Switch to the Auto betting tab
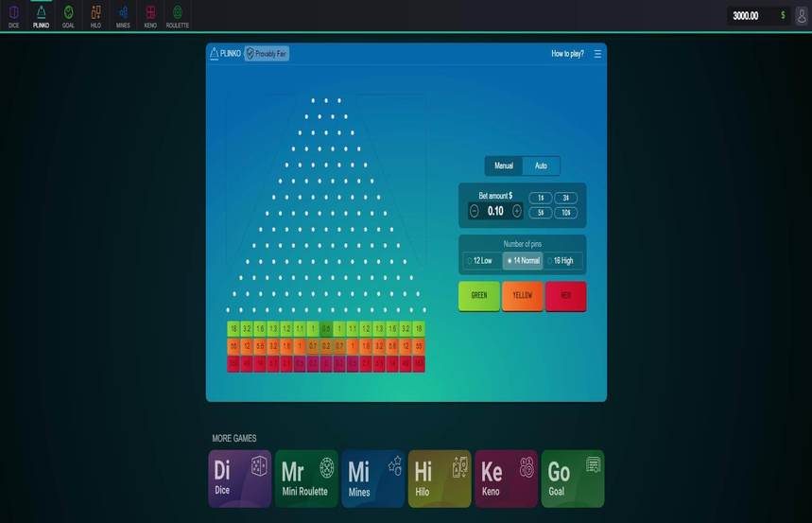Image resolution: width=812 pixels, height=523 pixels. point(541,166)
